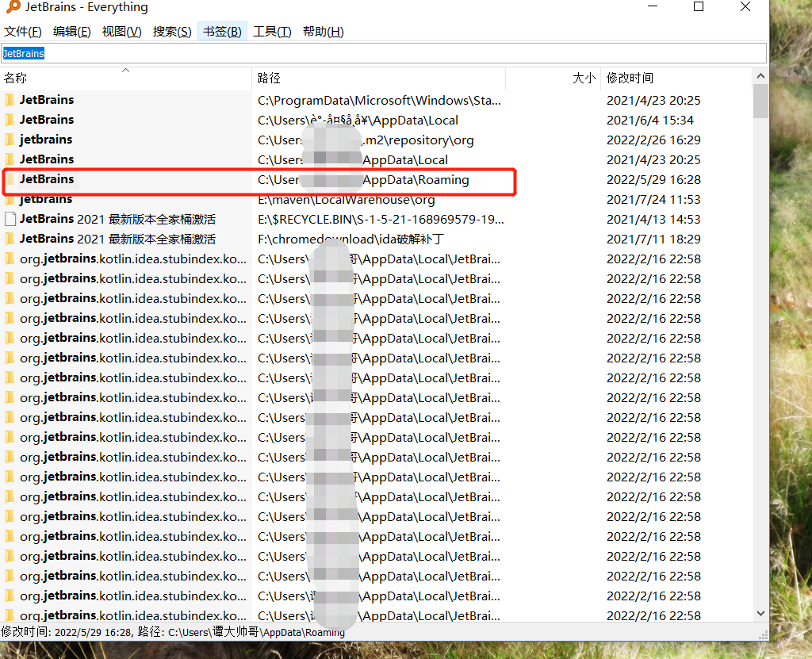Image resolution: width=812 pixels, height=659 pixels.
Task: Sort results by the 修改时间 column header
Action: (x=676, y=79)
